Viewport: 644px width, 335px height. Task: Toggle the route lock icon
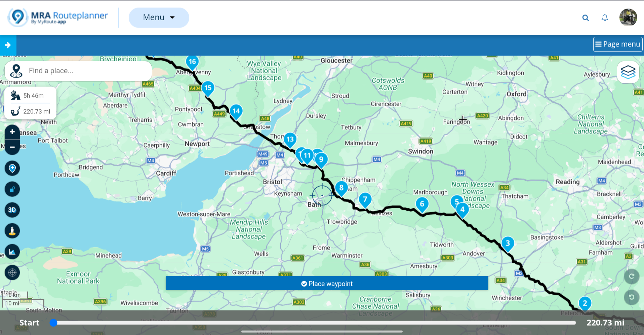(12, 189)
